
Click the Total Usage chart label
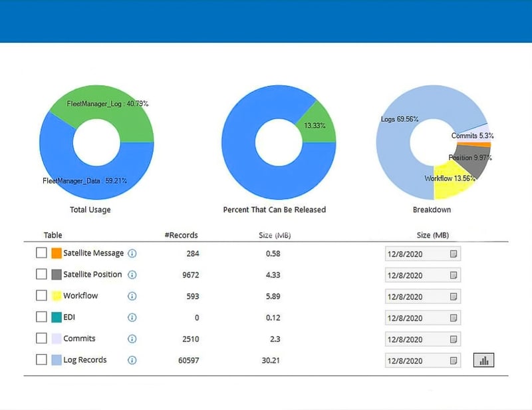90,210
